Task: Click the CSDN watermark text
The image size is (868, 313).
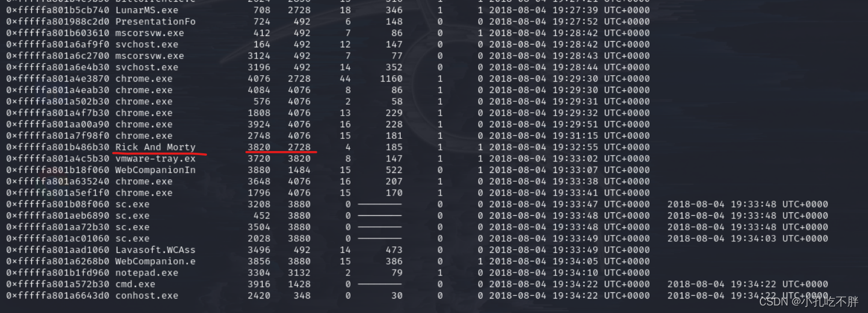Action: click(808, 301)
